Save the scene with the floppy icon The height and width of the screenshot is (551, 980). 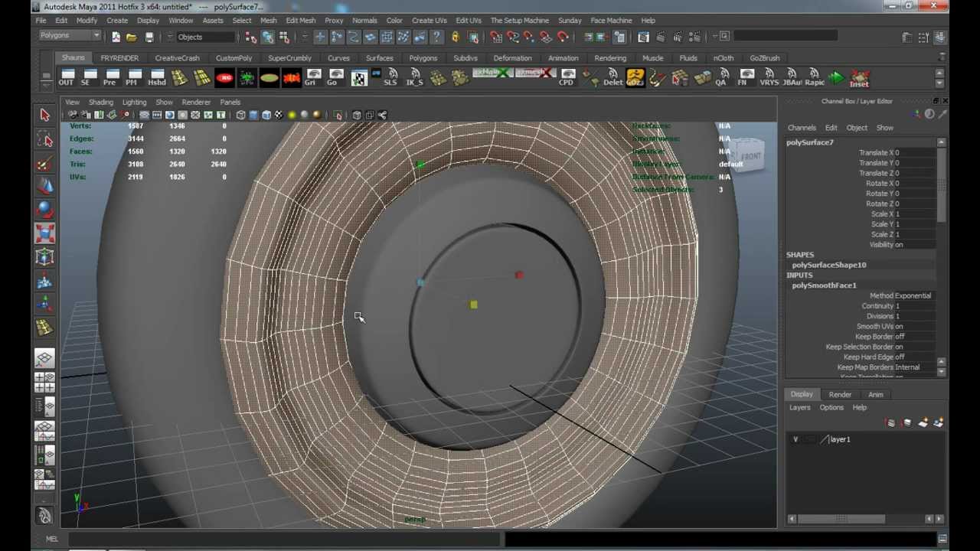click(x=149, y=37)
